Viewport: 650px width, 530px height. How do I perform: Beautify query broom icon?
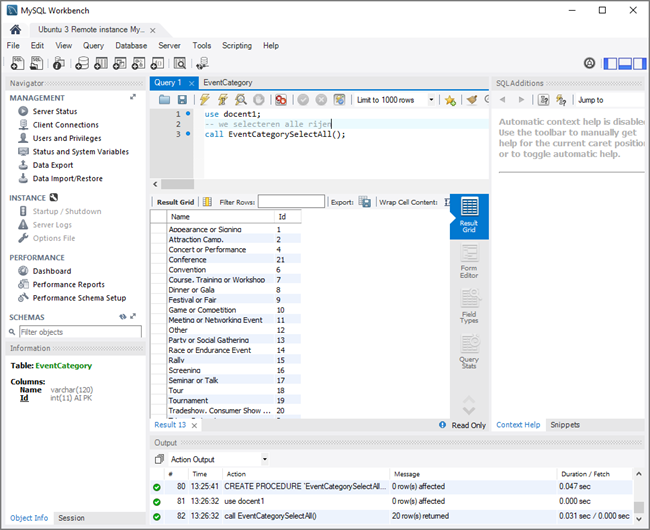coord(472,100)
